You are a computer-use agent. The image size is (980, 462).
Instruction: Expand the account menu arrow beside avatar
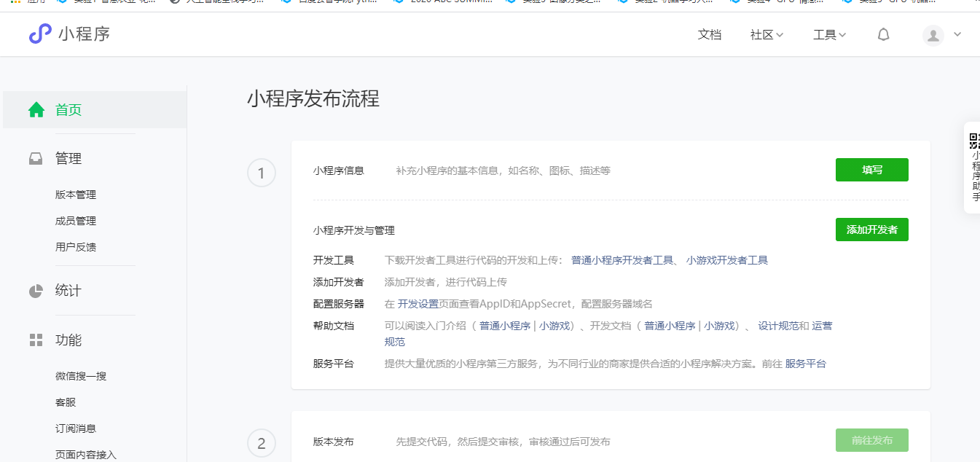(x=957, y=34)
